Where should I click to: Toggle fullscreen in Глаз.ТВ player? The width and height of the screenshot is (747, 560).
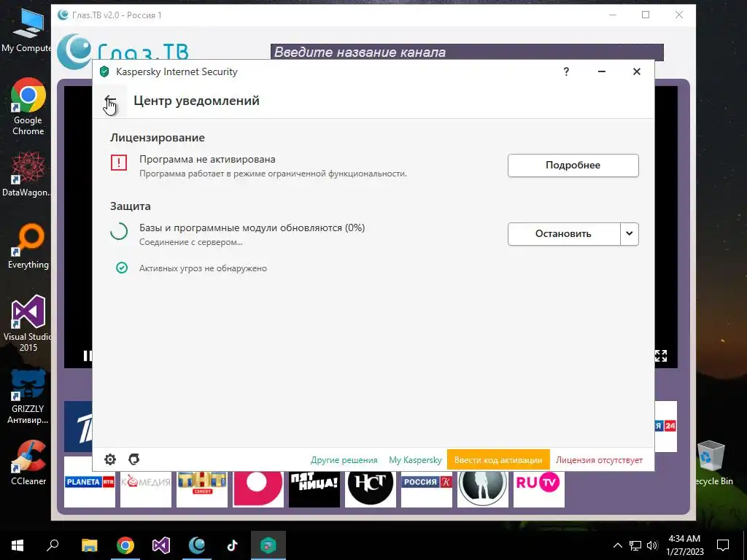click(661, 355)
